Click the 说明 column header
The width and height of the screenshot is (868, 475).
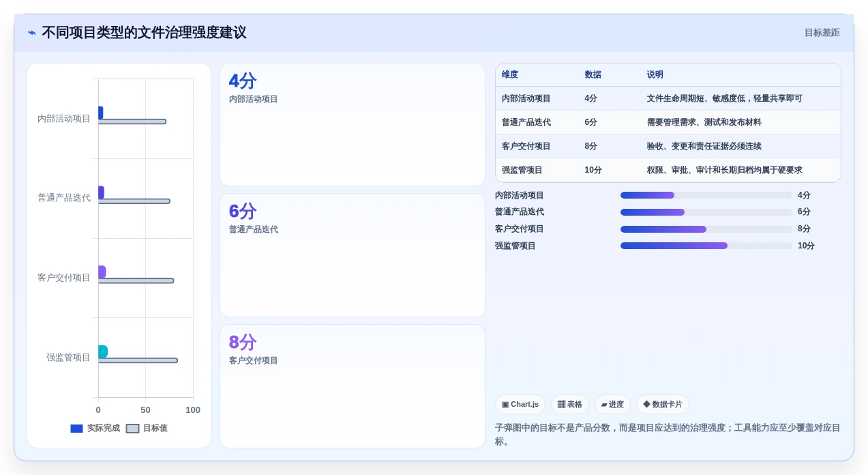click(655, 75)
